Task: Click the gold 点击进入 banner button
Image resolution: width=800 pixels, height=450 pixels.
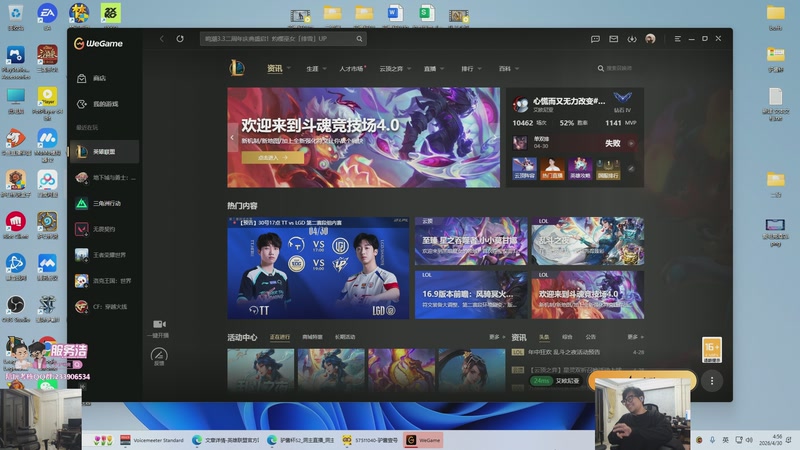Action: coord(272,158)
